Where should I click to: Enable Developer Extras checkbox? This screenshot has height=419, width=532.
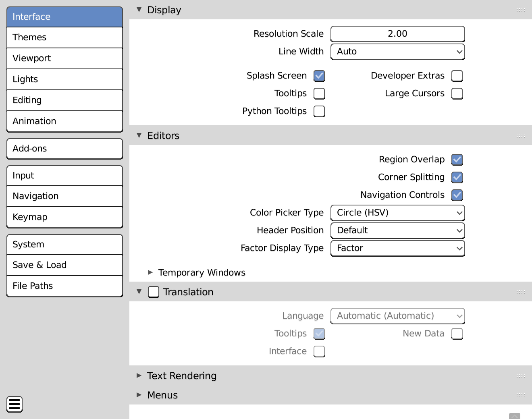[x=457, y=76]
